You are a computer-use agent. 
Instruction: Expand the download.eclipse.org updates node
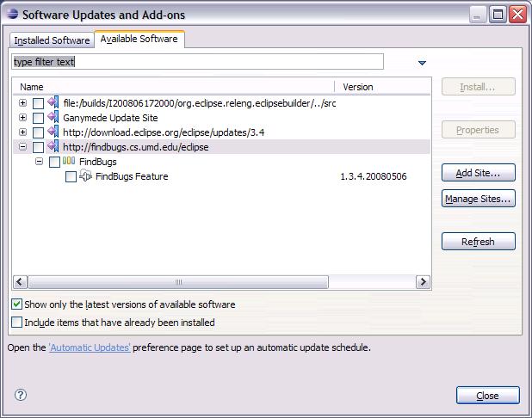pyautogui.click(x=22, y=132)
